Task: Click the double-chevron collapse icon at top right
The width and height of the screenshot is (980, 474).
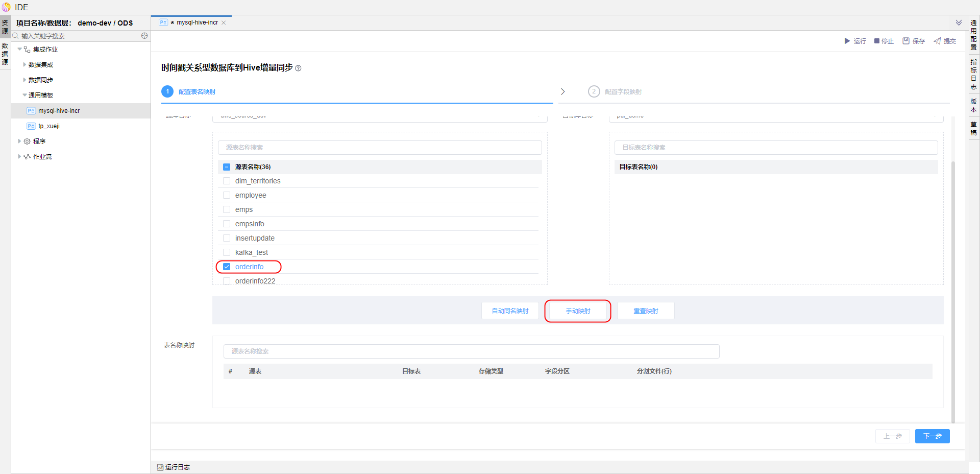Action: pos(959,22)
